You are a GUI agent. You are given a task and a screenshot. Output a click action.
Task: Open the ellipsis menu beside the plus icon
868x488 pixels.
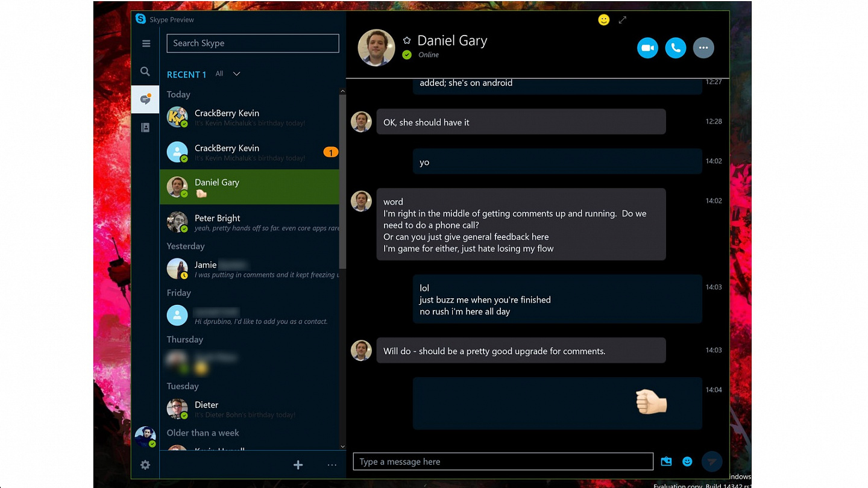point(332,465)
